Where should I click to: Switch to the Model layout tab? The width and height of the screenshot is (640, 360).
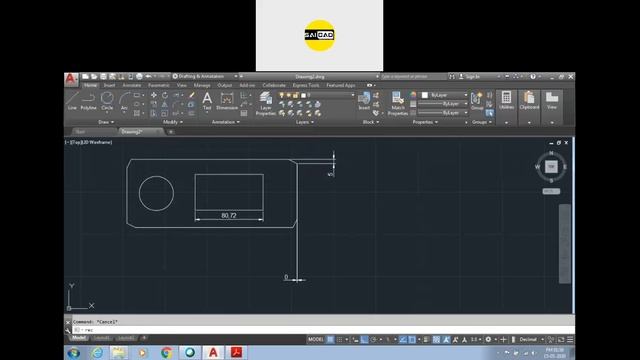pos(79,338)
